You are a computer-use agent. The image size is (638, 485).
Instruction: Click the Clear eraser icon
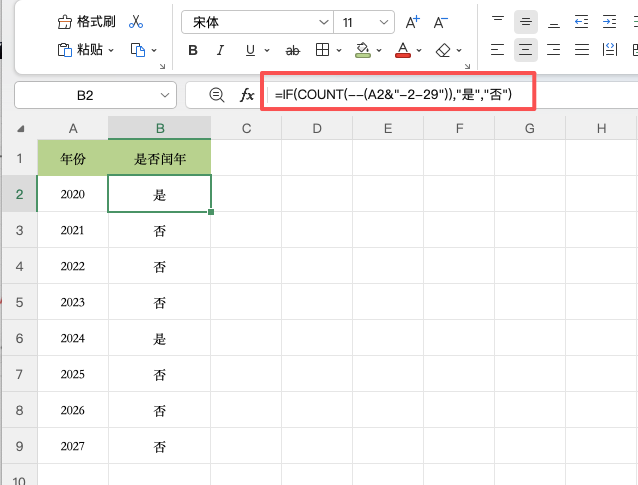[x=443, y=50]
